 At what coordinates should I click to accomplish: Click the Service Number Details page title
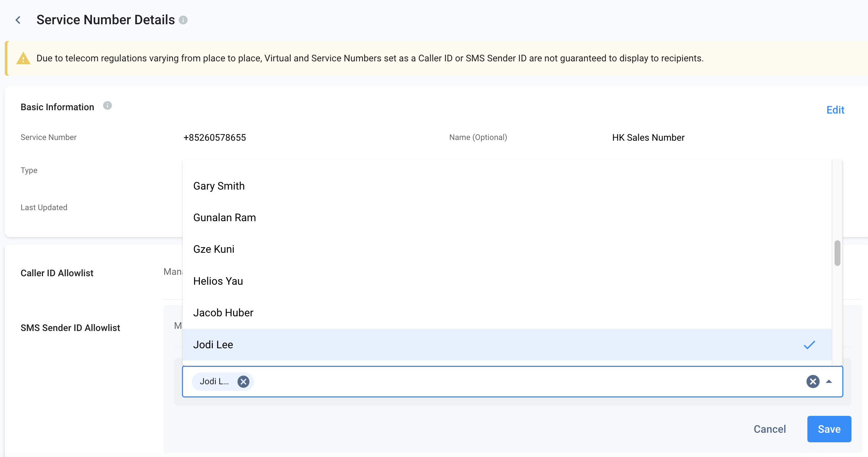[105, 20]
